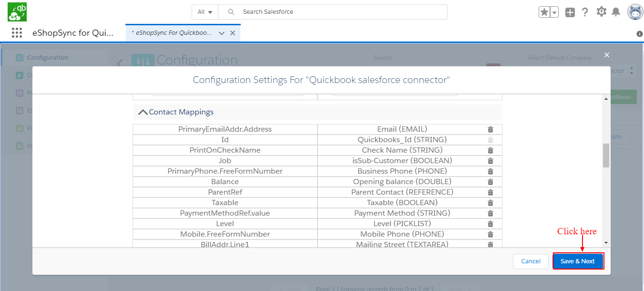
Task: Click the modal's vertical scrollbar thumb
Action: tap(606, 155)
